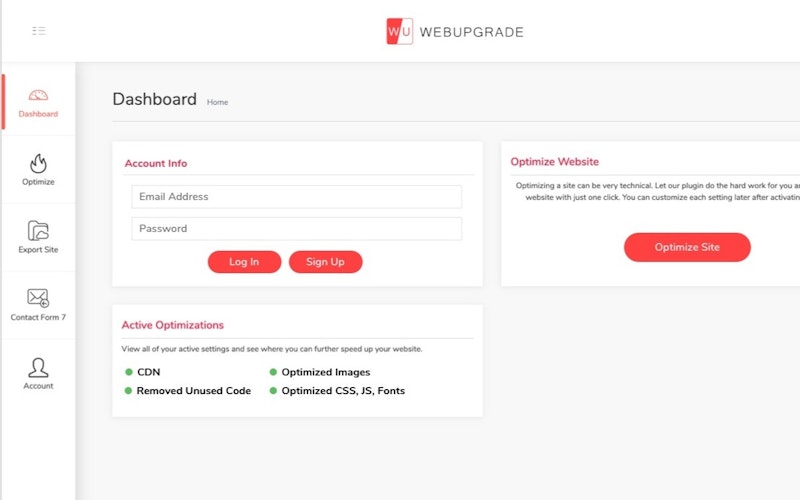The image size is (800, 500).
Task: Click the CDN optimization label
Action: coord(148,372)
